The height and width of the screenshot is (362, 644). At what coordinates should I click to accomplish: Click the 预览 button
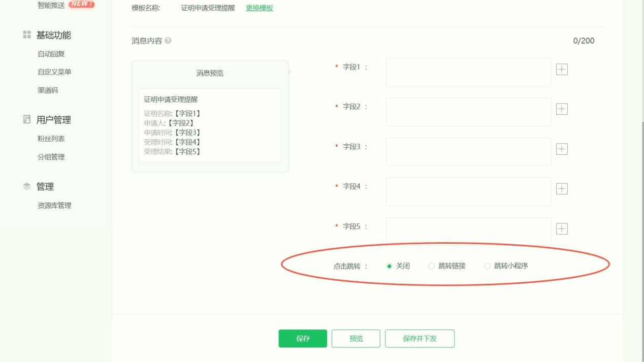[356, 339]
